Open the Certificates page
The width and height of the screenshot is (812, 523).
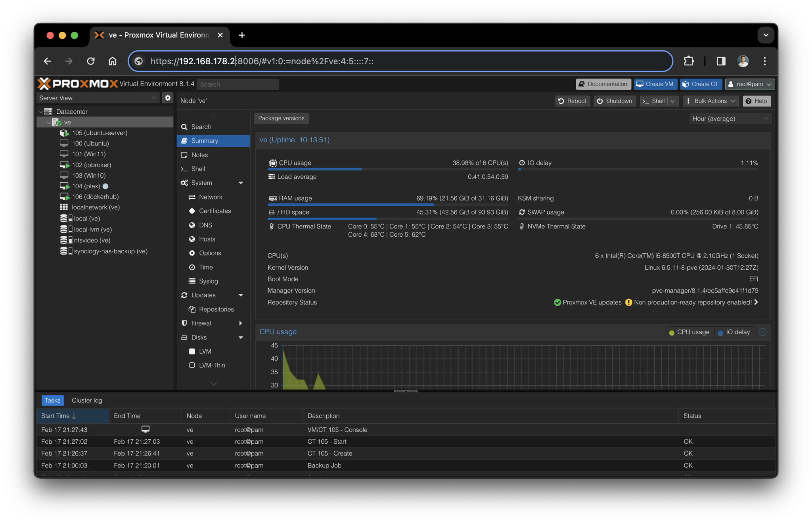click(215, 211)
